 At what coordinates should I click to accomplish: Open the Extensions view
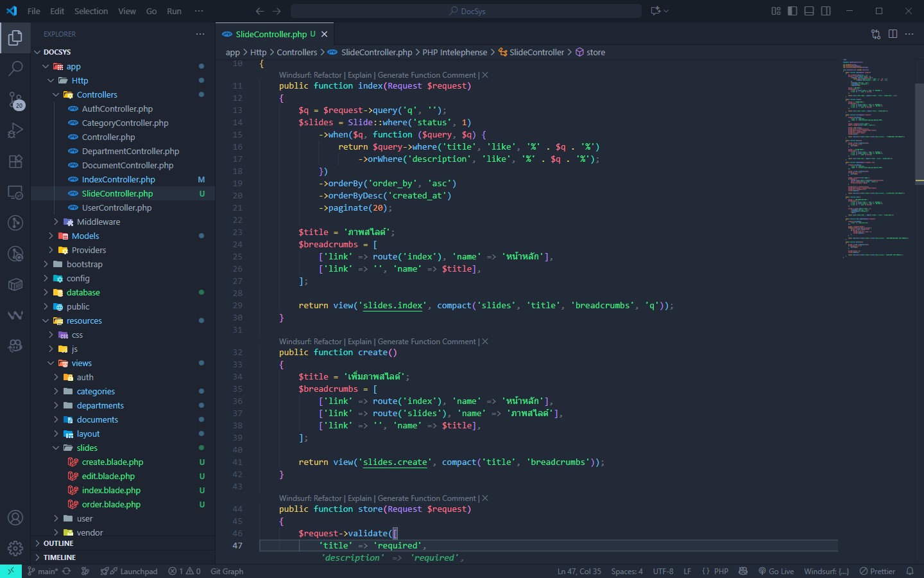click(x=15, y=161)
